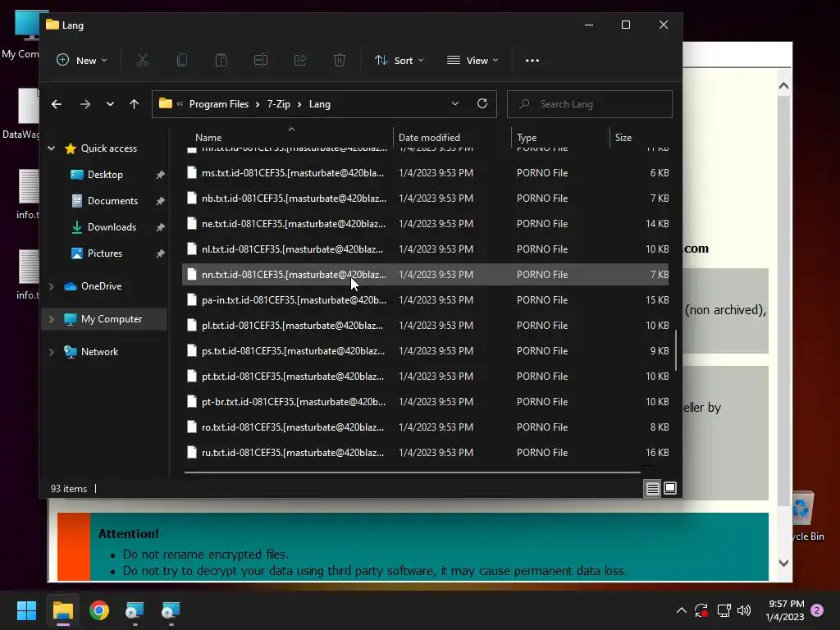Viewport: 840px width, 630px height.
Task: Go back with the left arrow
Action: 57,104
